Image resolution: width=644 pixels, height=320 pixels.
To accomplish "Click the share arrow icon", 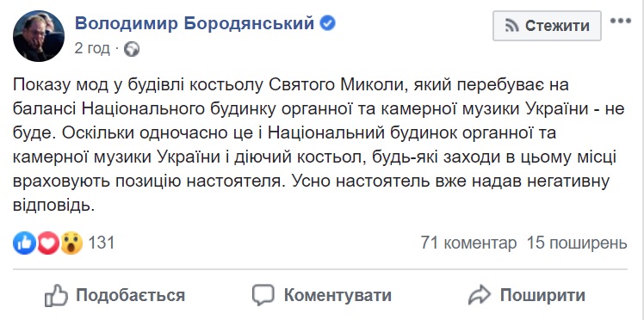I will tap(480, 295).
